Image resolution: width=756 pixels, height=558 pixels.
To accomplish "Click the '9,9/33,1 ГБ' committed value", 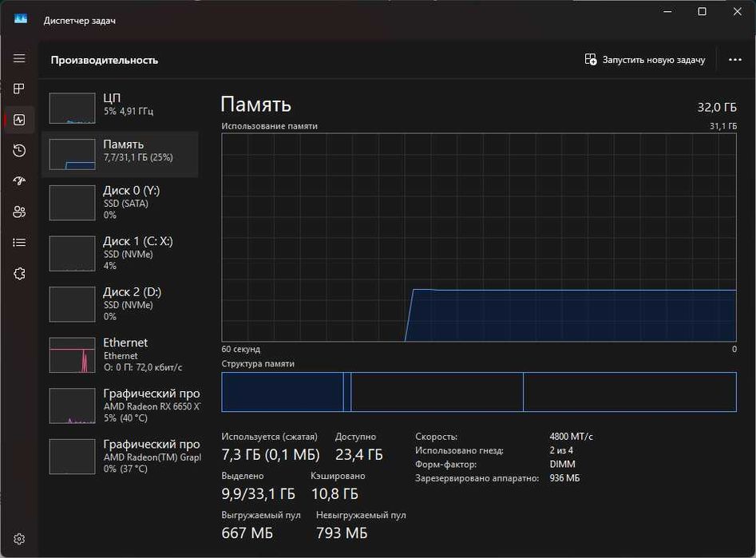I will point(258,494).
